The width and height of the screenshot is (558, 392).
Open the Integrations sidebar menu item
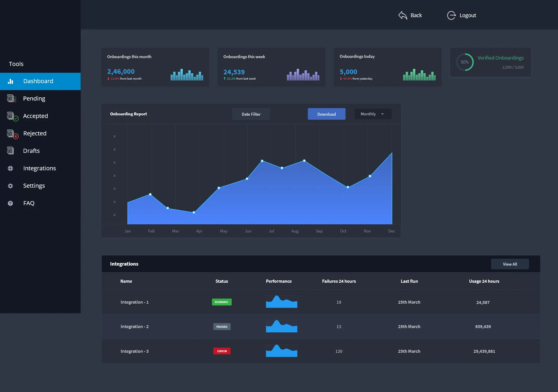pos(40,168)
